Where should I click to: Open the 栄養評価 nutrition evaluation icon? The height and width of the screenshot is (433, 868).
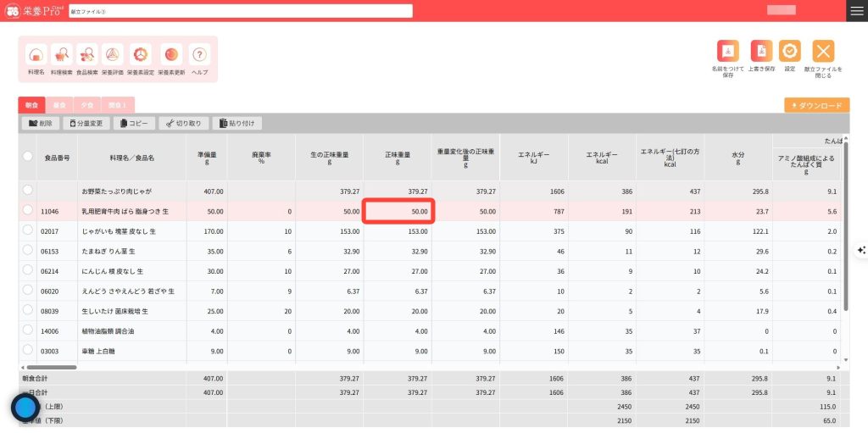[112, 56]
